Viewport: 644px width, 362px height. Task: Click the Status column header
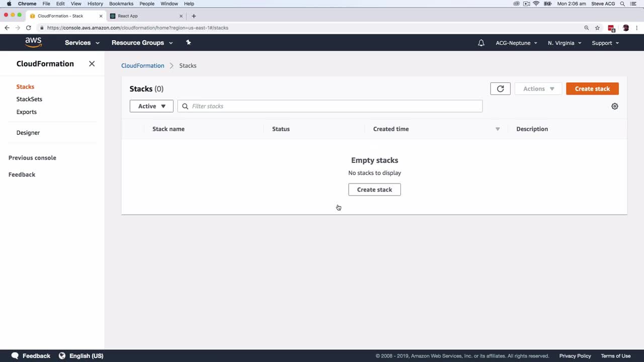click(281, 129)
